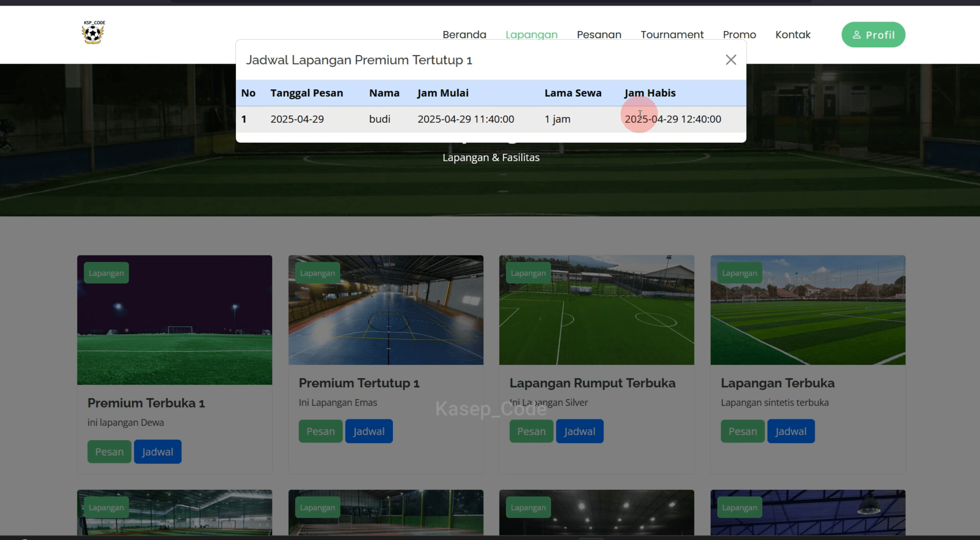The height and width of the screenshot is (540, 980).
Task: Click the modal title 'Jadwal Lapangan Premium Tertutup 1'
Action: 359,60
